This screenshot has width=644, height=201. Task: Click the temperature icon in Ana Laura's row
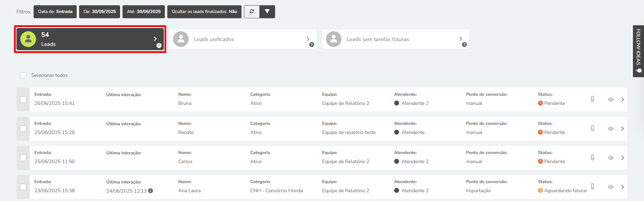point(593,187)
